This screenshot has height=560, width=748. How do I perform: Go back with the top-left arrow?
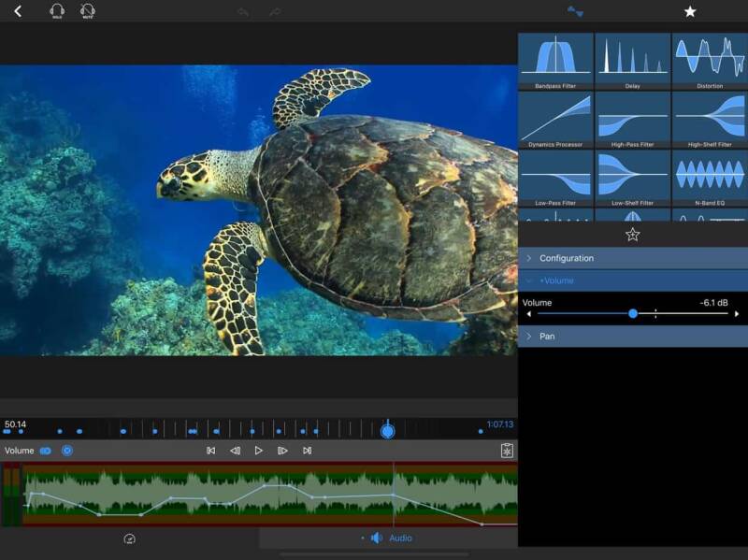(x=18, y=11)
